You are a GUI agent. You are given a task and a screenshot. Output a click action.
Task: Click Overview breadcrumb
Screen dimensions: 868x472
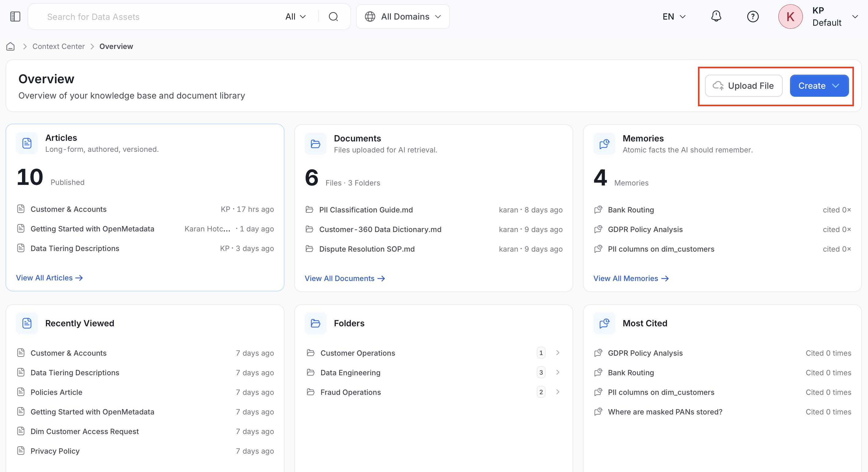[116, 46]
